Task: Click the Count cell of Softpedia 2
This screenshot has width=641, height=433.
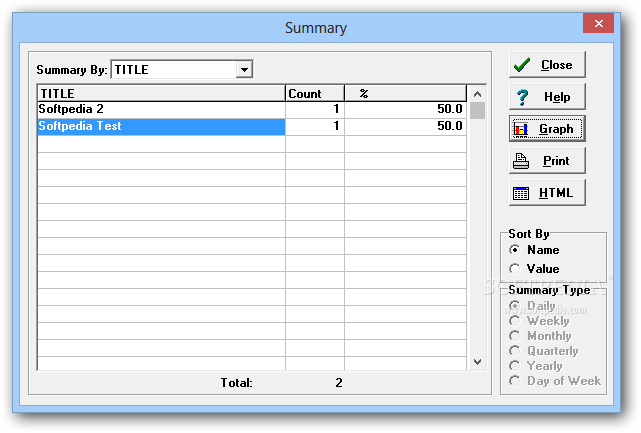Action: point(315,110)
